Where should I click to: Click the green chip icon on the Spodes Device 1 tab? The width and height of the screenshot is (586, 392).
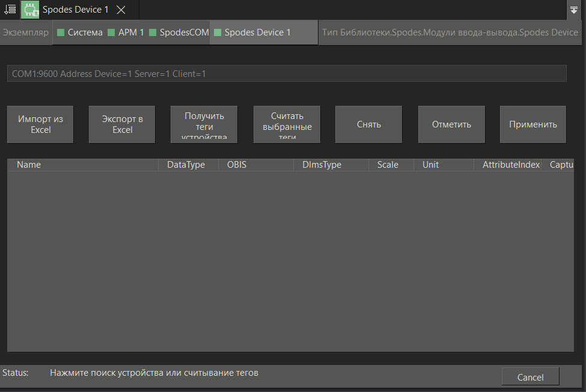(29, 10)
